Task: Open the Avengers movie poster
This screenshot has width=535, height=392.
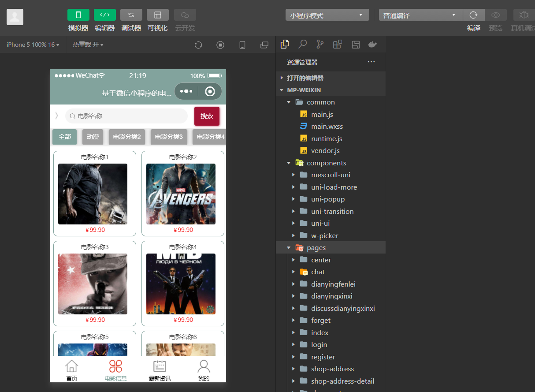Action: click(x=181, y=194)
